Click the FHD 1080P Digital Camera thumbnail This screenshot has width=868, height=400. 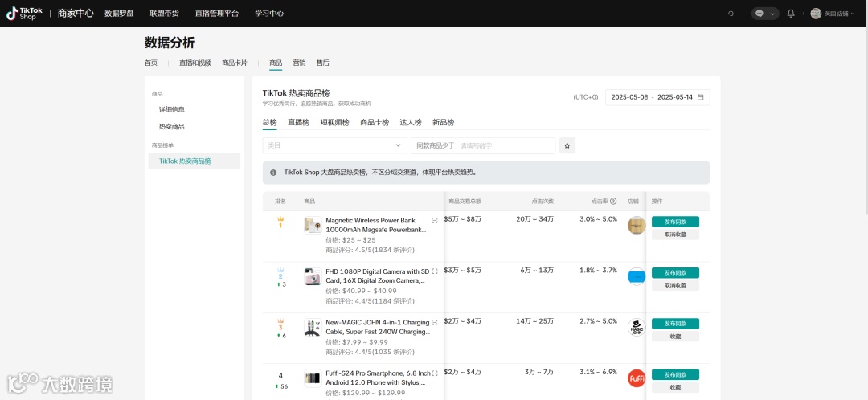click(x=313, y=276)
